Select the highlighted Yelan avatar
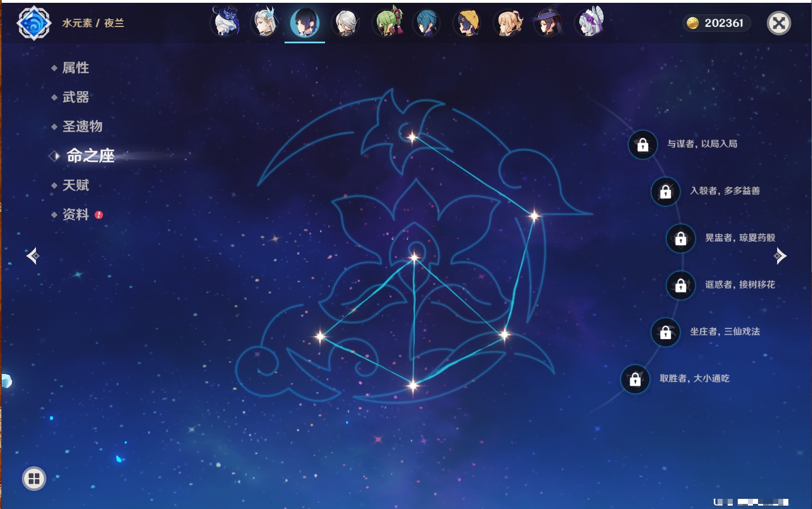 pyautogui.click(x=305, y=23)
